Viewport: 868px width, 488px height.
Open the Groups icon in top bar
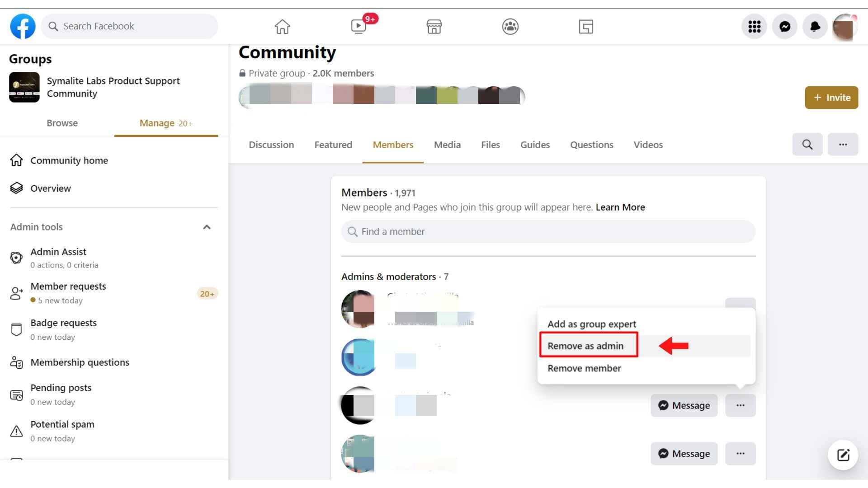510,27
